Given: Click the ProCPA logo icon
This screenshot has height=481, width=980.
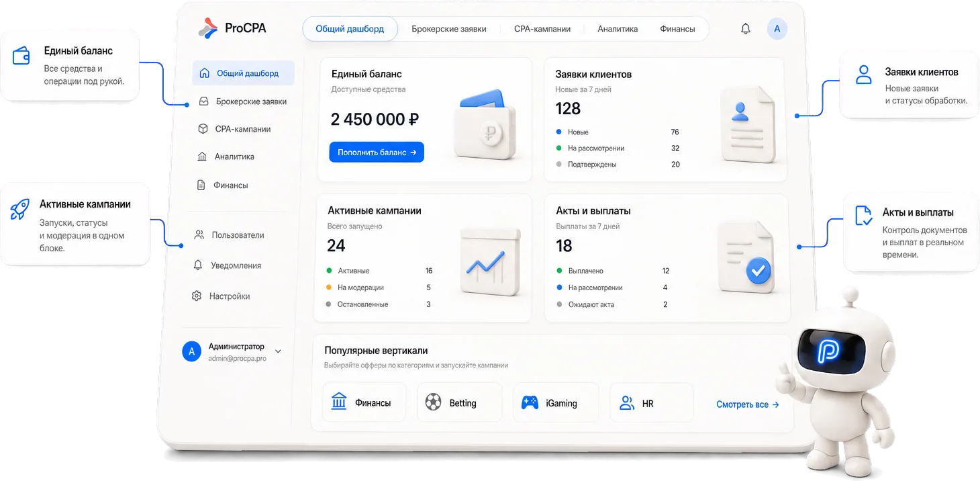Looking at the screenshot, I should click(x=208, y=28).
